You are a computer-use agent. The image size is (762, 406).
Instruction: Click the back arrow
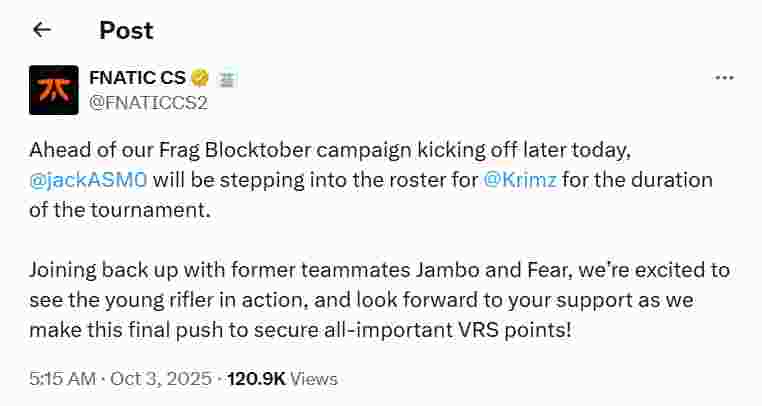click(41, 30)
